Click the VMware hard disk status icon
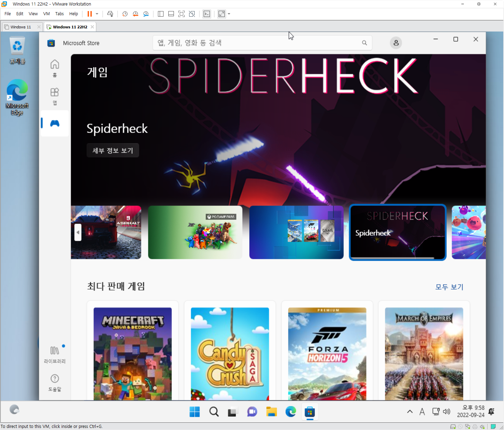 point(453,427)
